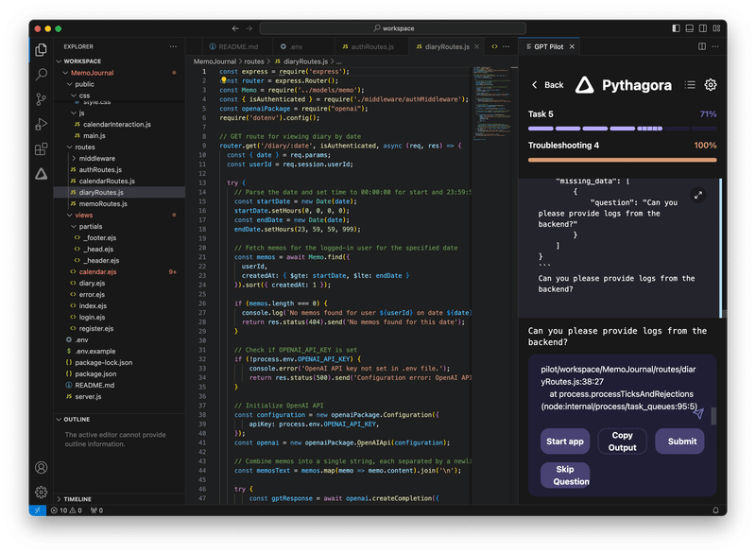Click the Submit button
756x554 pixels.
point(679,441)
